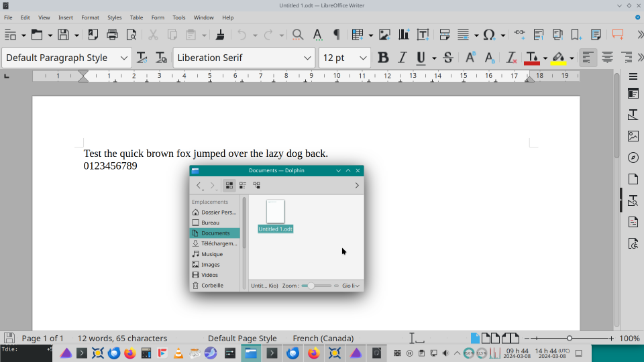Insert a chart via toolbar icon

(404, 34)
